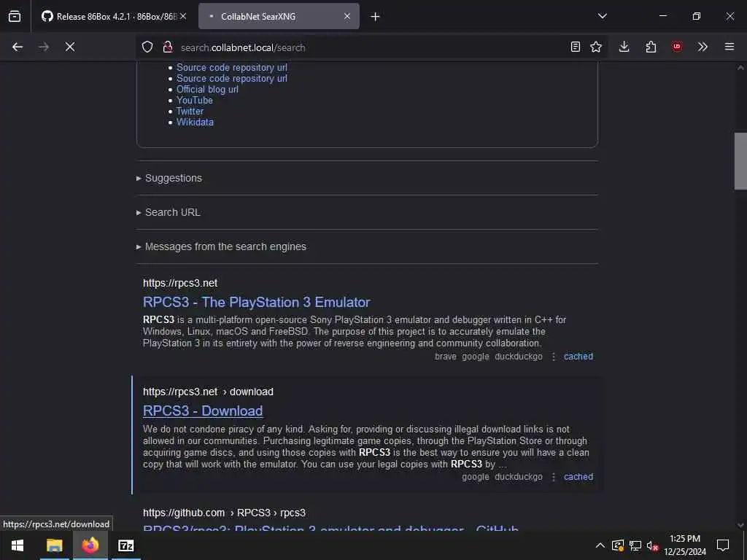Select the CollabNet SearXNG tab
747x560 pixels.
click(x=279, y=16)
